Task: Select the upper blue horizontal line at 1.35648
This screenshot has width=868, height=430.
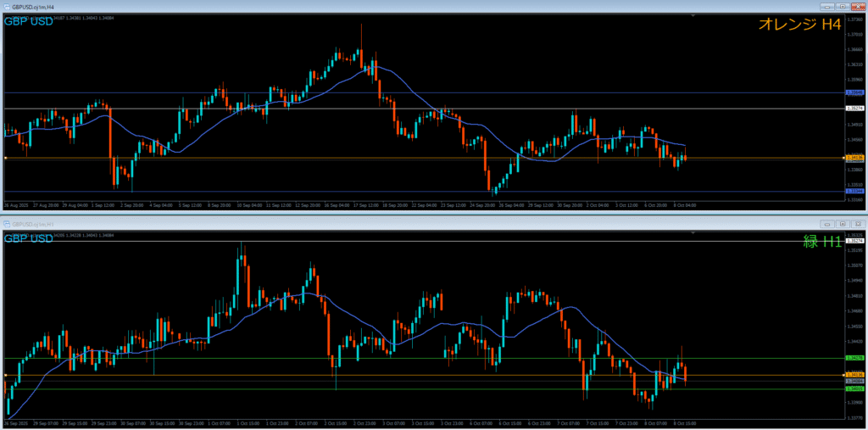Action: pyautogui.click(x=339, y=92)
